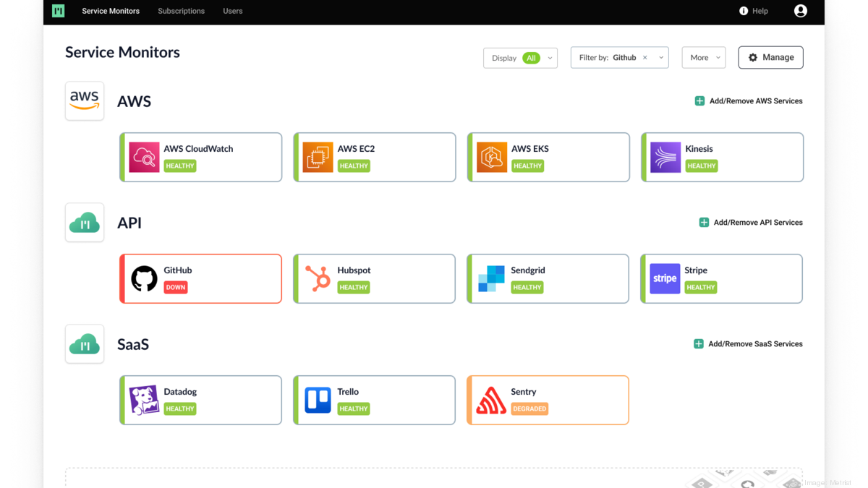Open Help in the top bar

tap(753, 11)
